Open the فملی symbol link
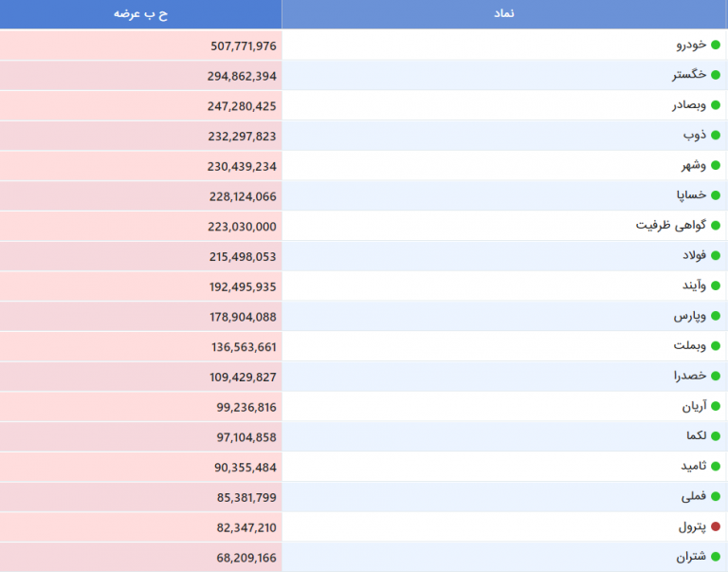The width and height of the screenshot is (728, 572). pos(694,496)
